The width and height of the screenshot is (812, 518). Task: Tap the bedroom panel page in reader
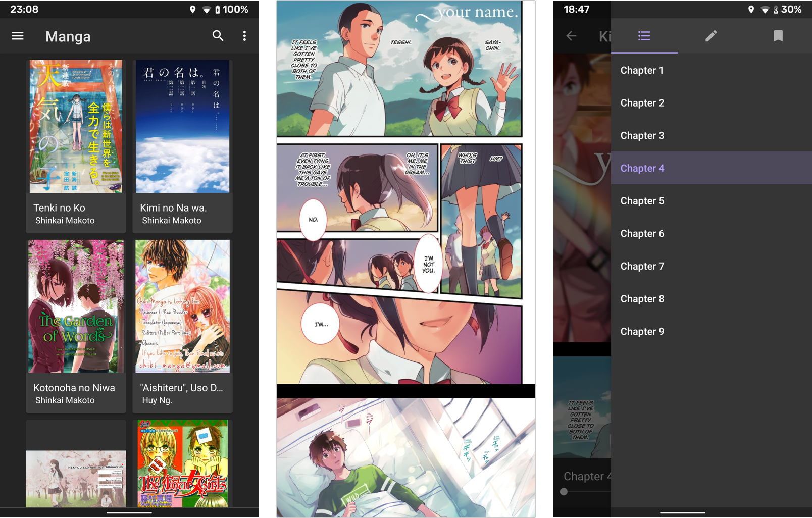coord(406,457)
